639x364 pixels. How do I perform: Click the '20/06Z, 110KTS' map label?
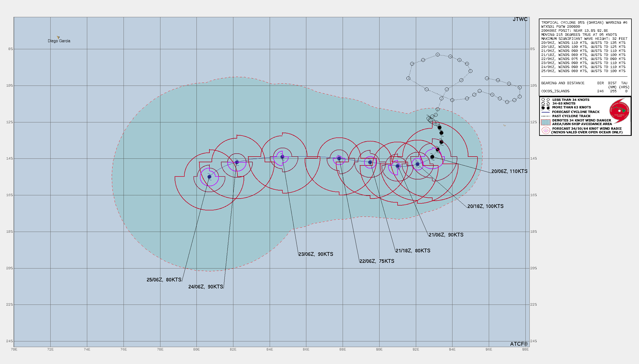coord(509,171)
